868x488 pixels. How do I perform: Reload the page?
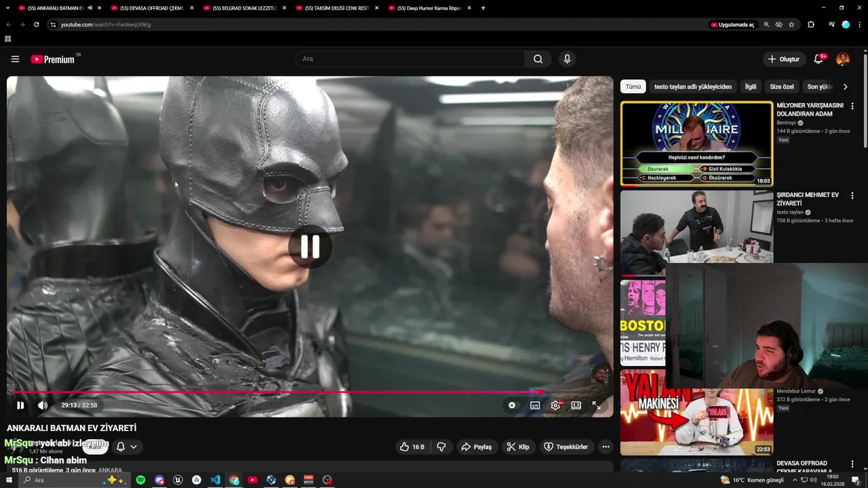(x=36, y=24)
